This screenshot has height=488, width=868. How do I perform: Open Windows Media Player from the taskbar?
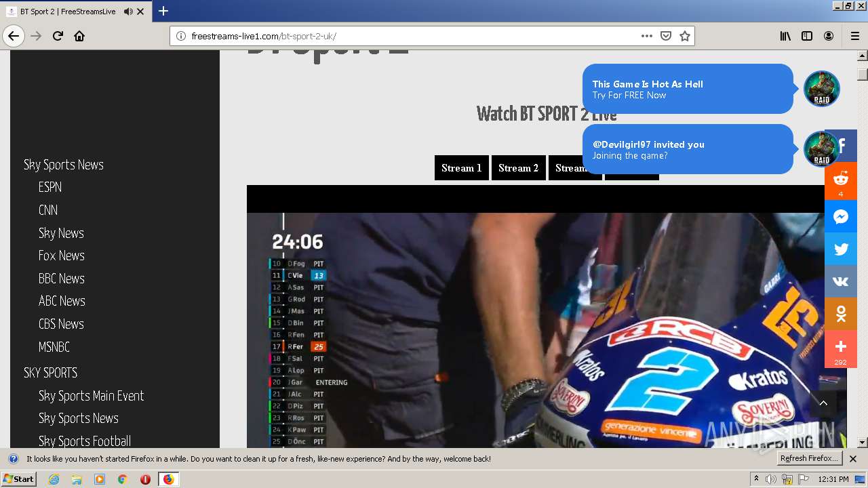[100, 479]
